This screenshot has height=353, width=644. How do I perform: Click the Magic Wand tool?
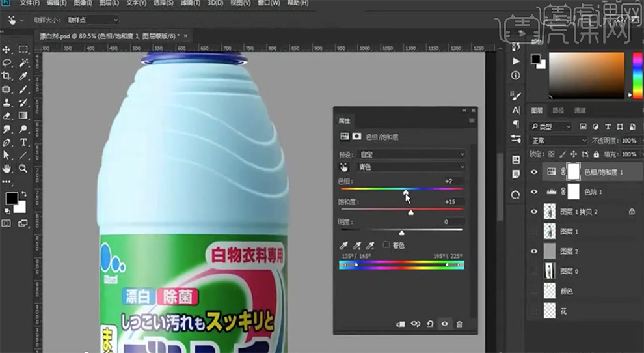(23, 63)
